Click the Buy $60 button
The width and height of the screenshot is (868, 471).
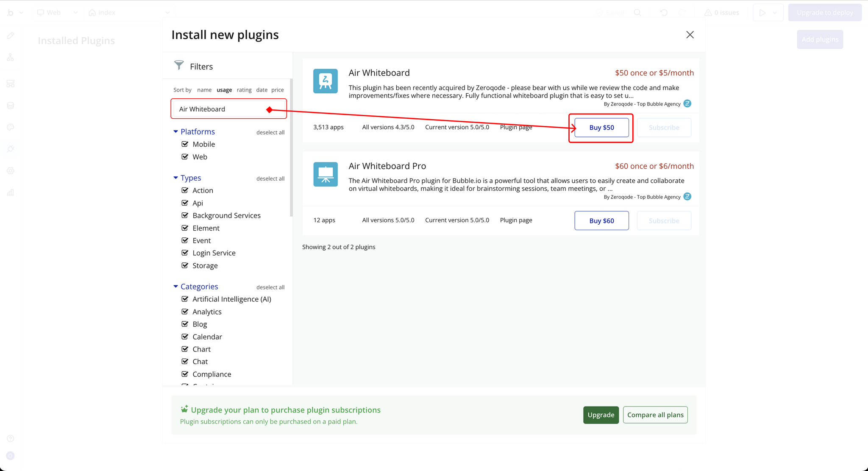coord(601,221)
